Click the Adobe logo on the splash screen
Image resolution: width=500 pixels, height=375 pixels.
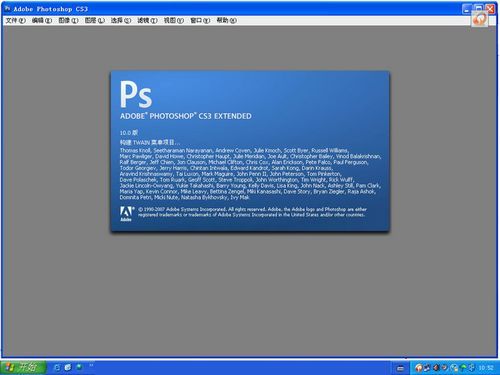(126, 214)
